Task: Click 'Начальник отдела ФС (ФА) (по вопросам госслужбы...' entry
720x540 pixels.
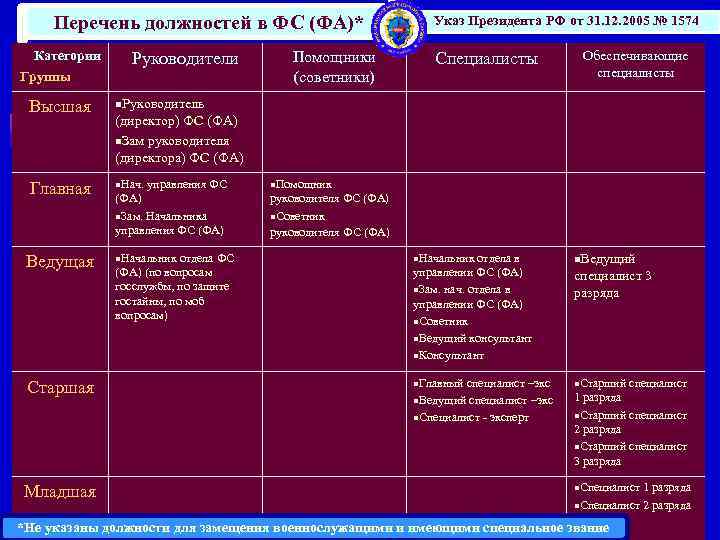Action: (x=174, y=287)
